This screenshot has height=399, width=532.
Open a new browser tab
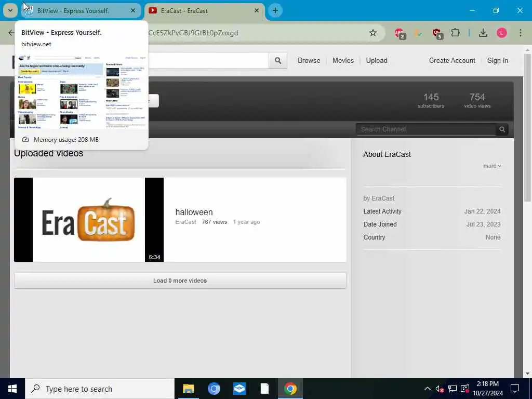pos(275,10)
